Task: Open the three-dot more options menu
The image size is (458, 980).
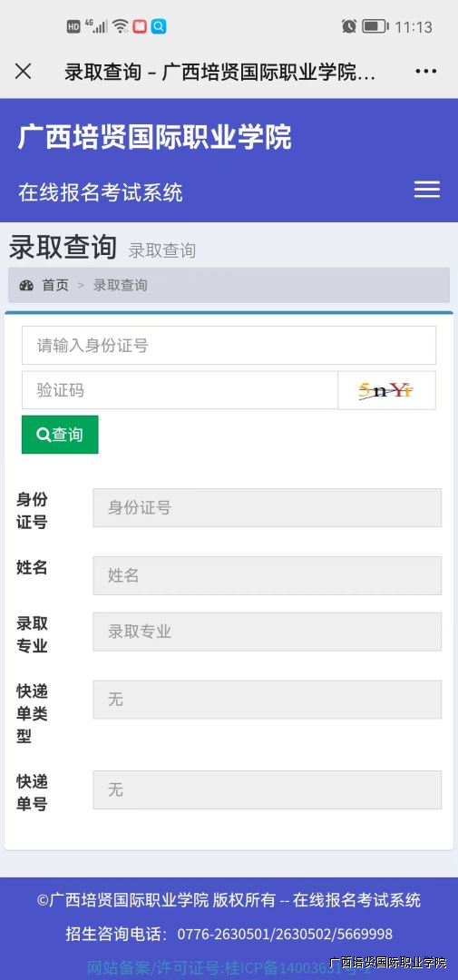Action: point(426,72)
